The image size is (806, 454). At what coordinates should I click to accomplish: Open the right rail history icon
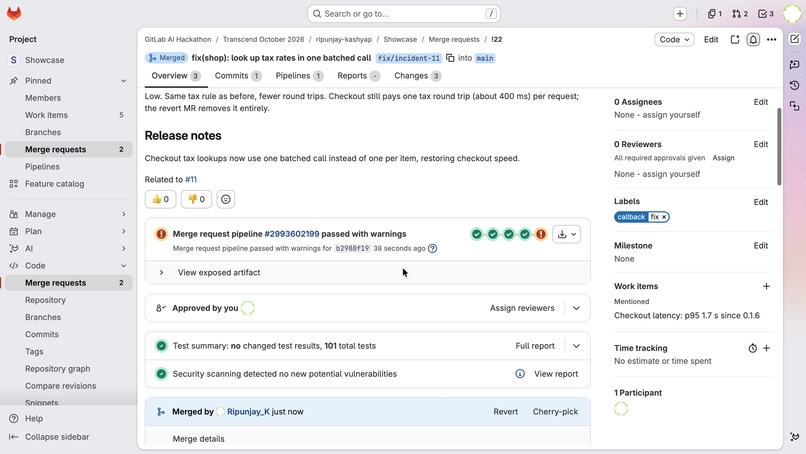coord(795,85)
